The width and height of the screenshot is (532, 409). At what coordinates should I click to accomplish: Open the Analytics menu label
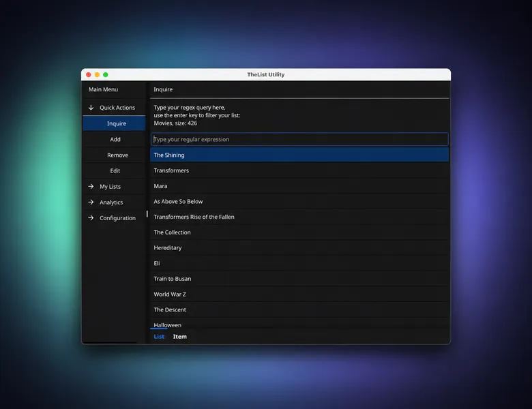111,202
